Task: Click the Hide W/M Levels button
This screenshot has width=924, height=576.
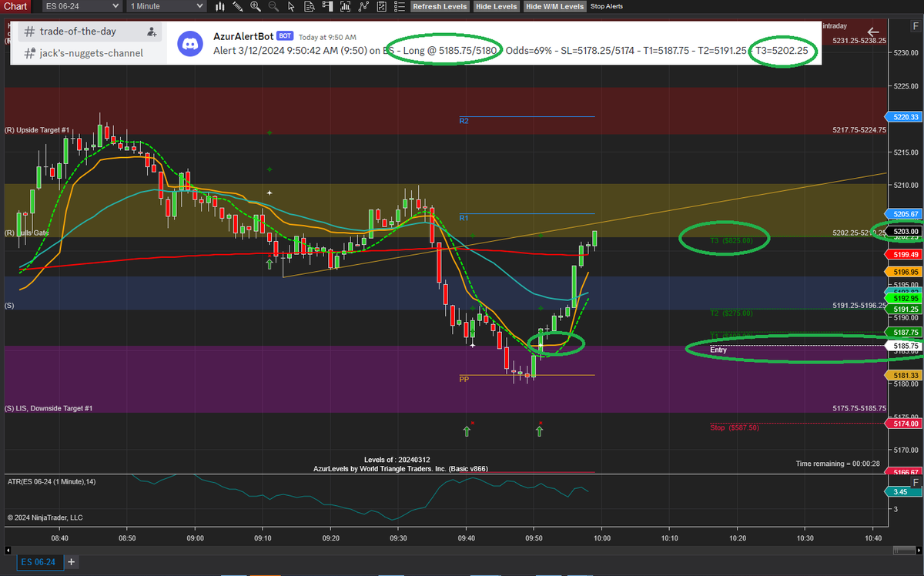Action: coord(554,6)
